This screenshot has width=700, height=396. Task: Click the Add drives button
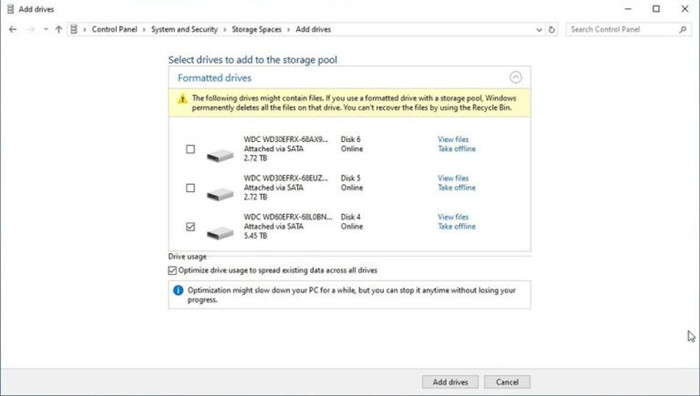tap(450, 382)
